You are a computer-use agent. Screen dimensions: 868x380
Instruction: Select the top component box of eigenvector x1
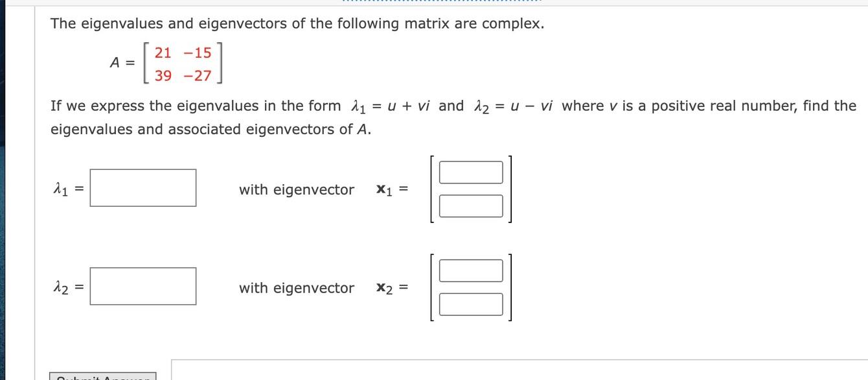[x=471, y=172]
